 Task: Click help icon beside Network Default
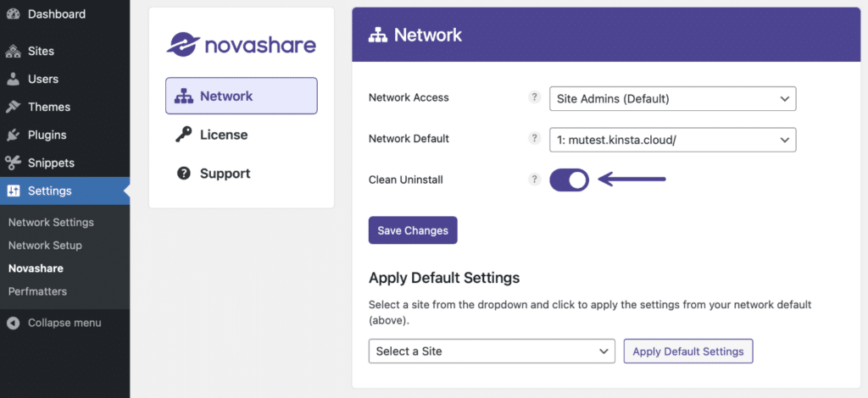[534, 138]
